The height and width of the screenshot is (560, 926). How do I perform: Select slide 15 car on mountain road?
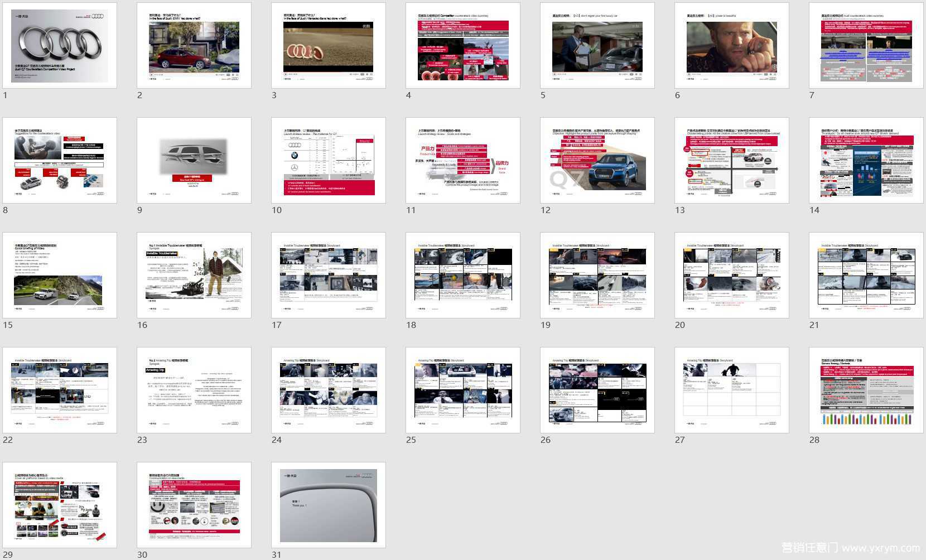(60, 275)
